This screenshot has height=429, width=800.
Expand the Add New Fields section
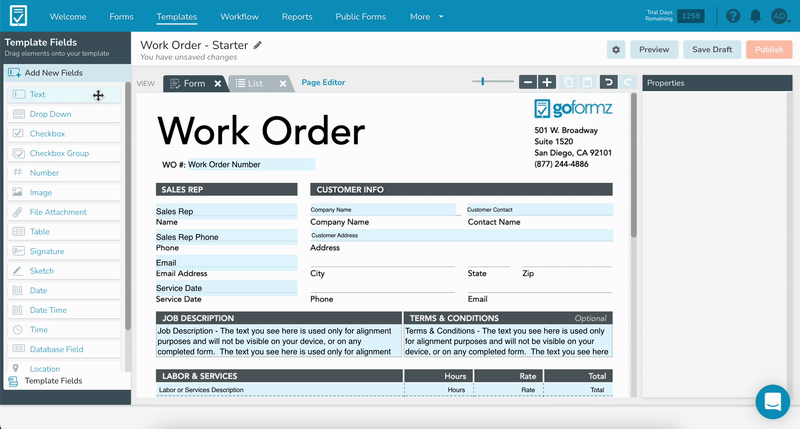point(67,73)
